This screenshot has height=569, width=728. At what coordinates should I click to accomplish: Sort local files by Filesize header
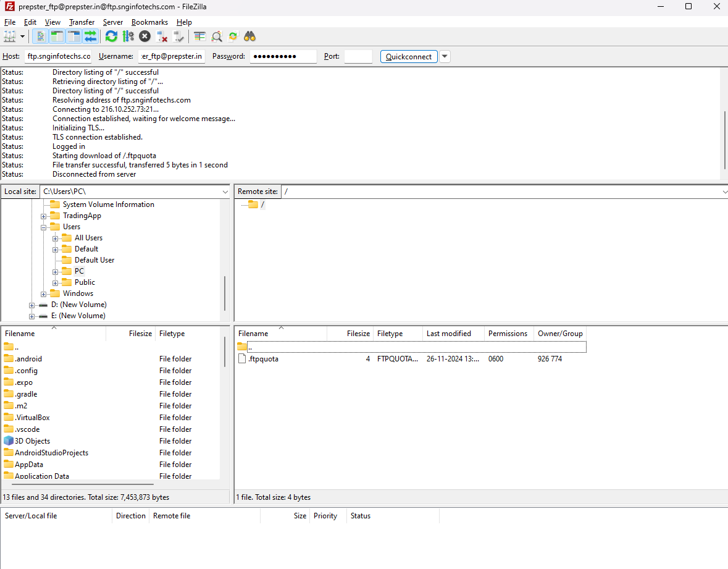pos(131,334)
